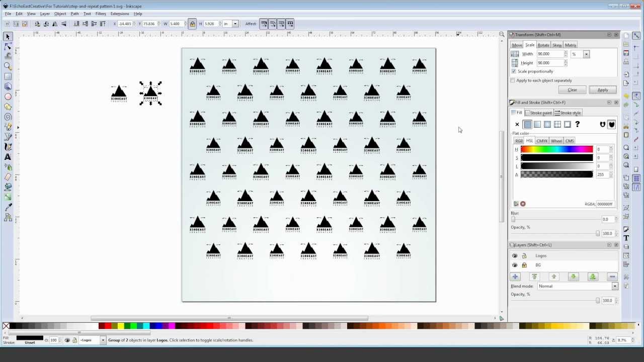
Task: Set fill to unset question mark
Action: (x=578, y=124)
